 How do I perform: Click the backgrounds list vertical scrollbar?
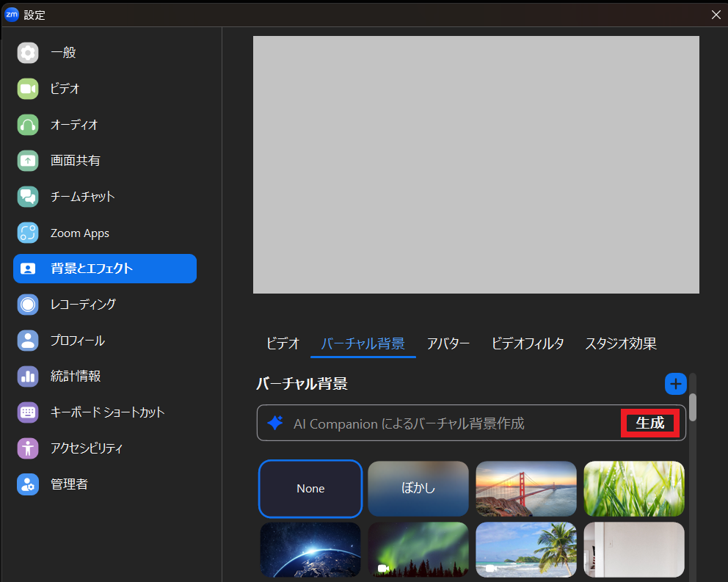(693, 406)
